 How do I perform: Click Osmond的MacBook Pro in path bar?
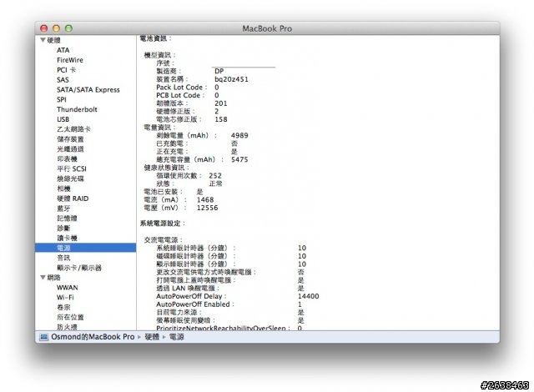(93, 337)
